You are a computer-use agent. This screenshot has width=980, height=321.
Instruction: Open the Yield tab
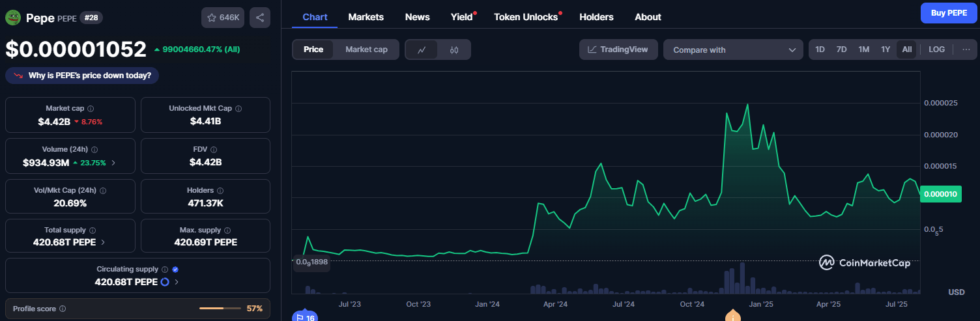click(462, 17)
